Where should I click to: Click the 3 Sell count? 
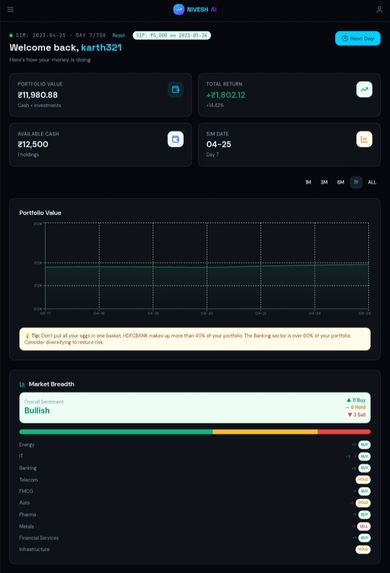[x=357, y=415]
